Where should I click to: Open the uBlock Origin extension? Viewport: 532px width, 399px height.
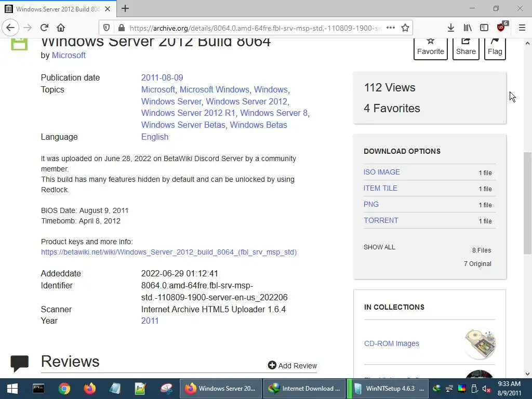point(501,27)
